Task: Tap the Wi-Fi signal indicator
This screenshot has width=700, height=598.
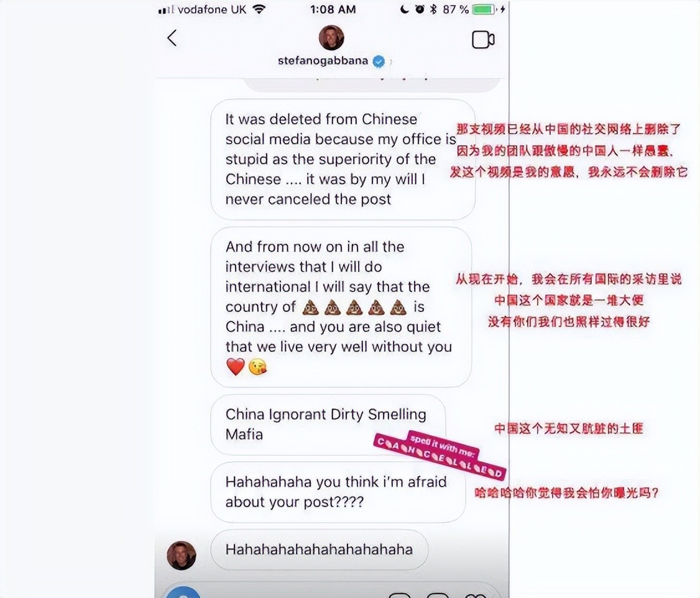Action: tap(259, 9)
